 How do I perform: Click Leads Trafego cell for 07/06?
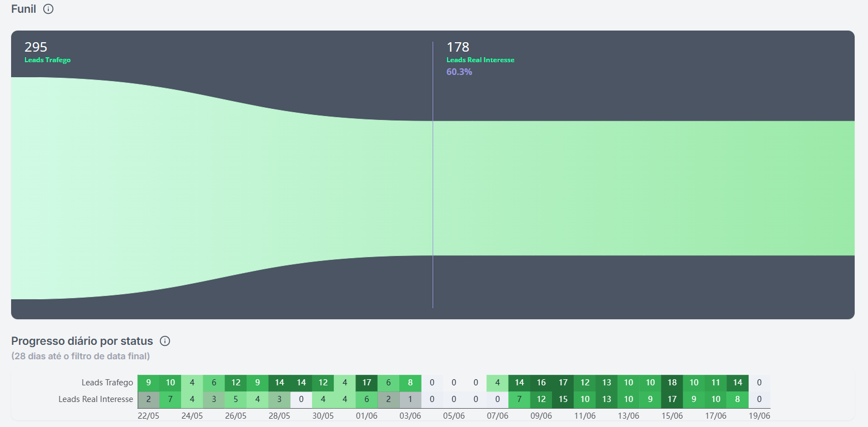coord(498,383)
